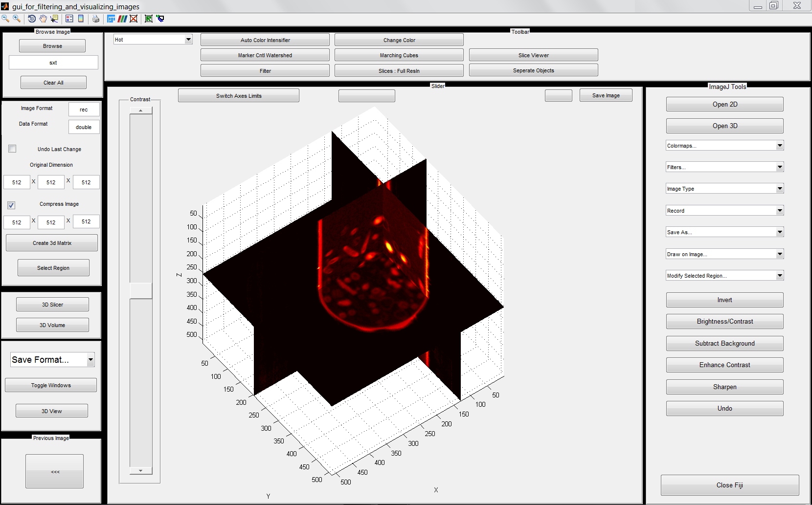This screenshot has height=505, width=812.
Task: Click the Contrast slider down arrow
Action: click(141, 471)
